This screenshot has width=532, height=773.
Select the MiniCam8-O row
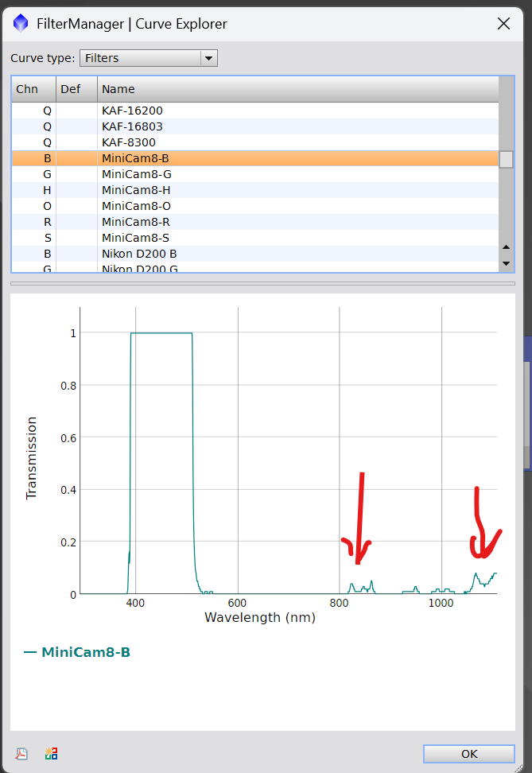pos(255,206)
